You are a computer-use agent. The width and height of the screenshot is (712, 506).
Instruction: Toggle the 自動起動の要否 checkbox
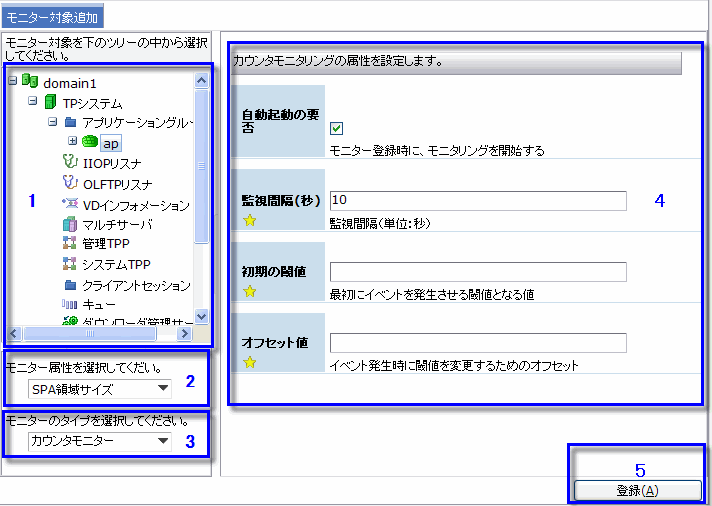(x=337, y=128)
